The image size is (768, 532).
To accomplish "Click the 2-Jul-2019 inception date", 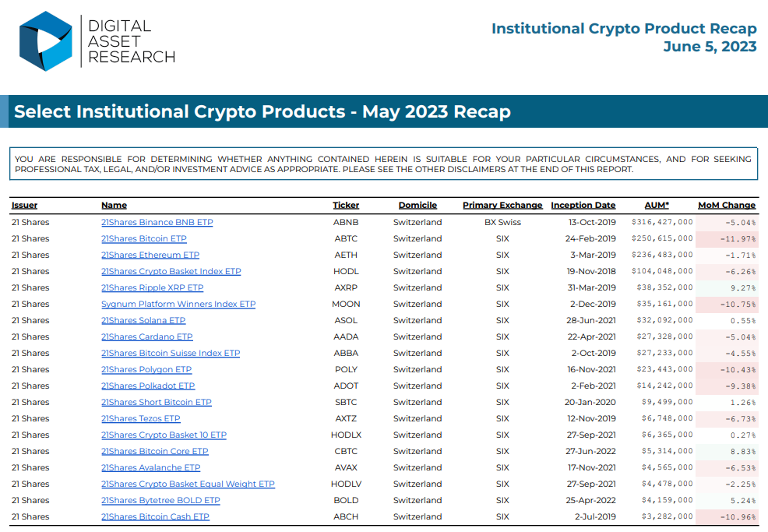I will point(595,517).
